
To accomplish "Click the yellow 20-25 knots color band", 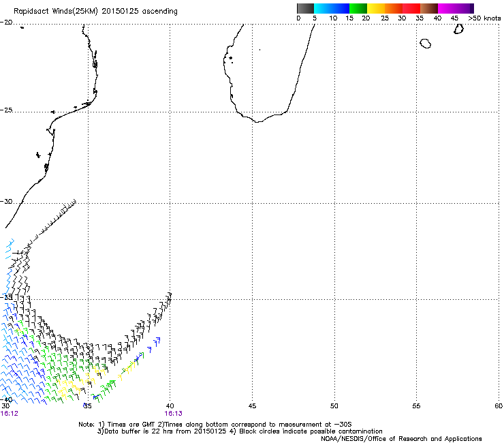I will [376, 8].
